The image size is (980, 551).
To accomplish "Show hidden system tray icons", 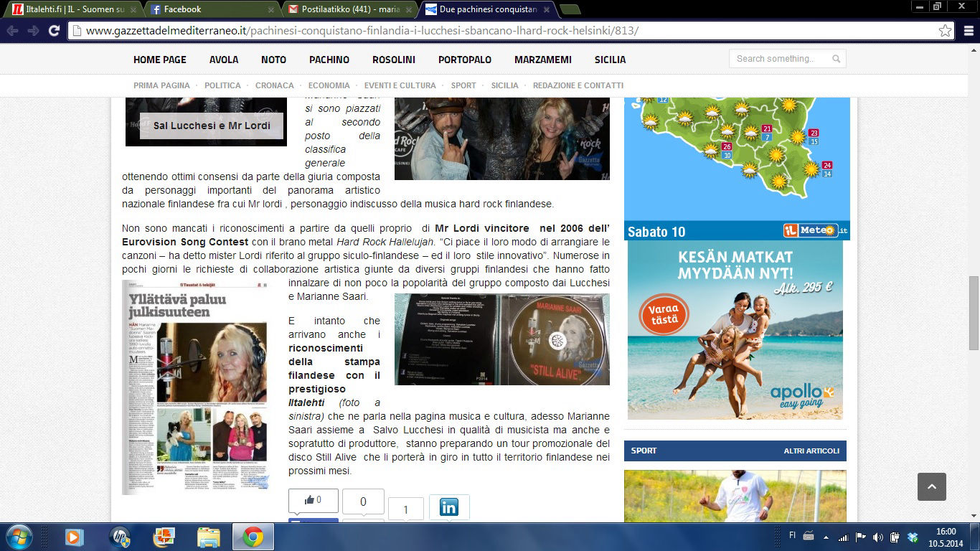I will point(825,537).
